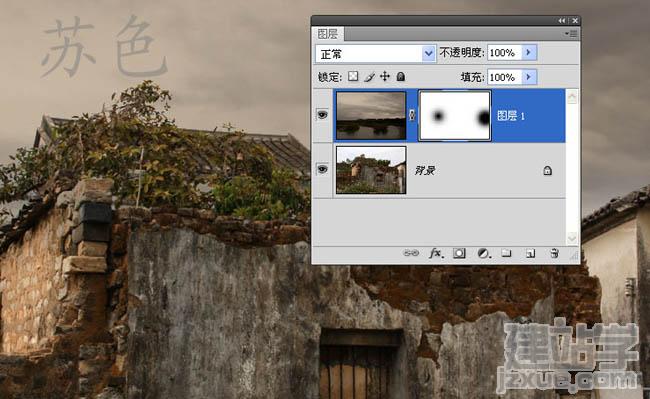Screen dimensions: 650x399
Task: Close the layers panel window
Action: point(575,20)
